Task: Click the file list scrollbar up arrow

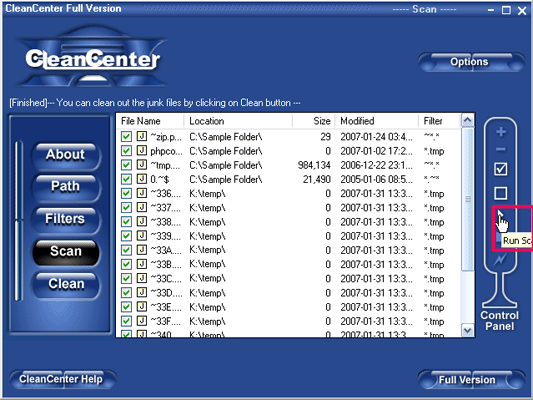Action: pyautogui.click(x=467, y=120)
